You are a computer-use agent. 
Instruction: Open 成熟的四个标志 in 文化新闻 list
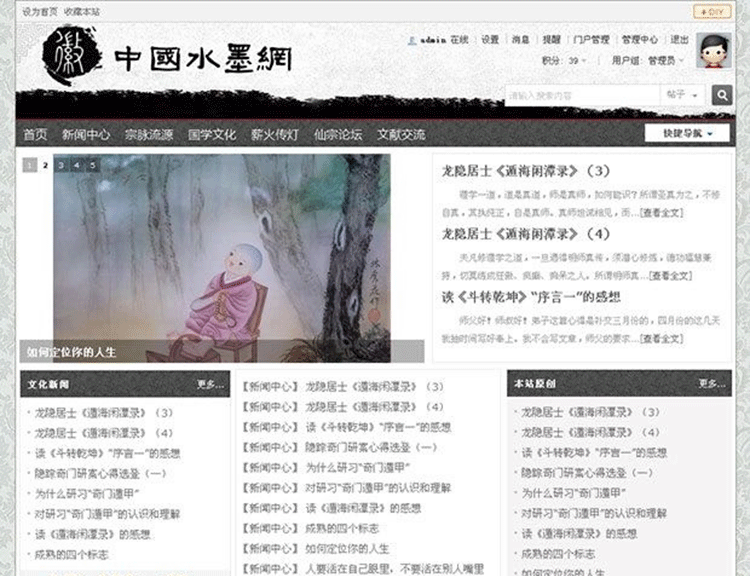click(71, 554)
